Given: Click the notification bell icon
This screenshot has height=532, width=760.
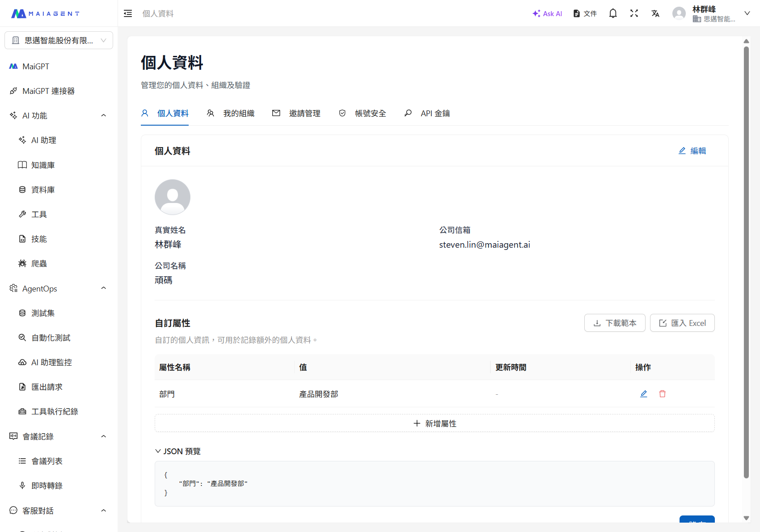Looking at the screenshot, I should coord(613,13).
